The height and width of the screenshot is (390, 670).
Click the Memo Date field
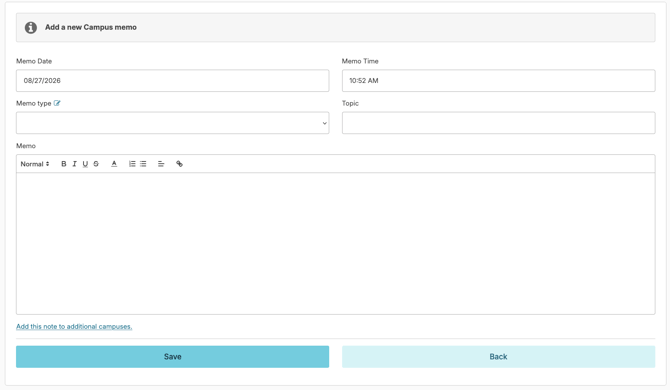[x=173, y=81]
